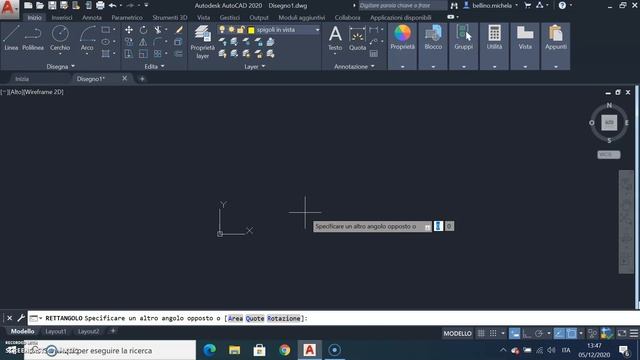The image size is (640, 360).
Task: Click the Serie array tool icon
Action: [158, 53]
